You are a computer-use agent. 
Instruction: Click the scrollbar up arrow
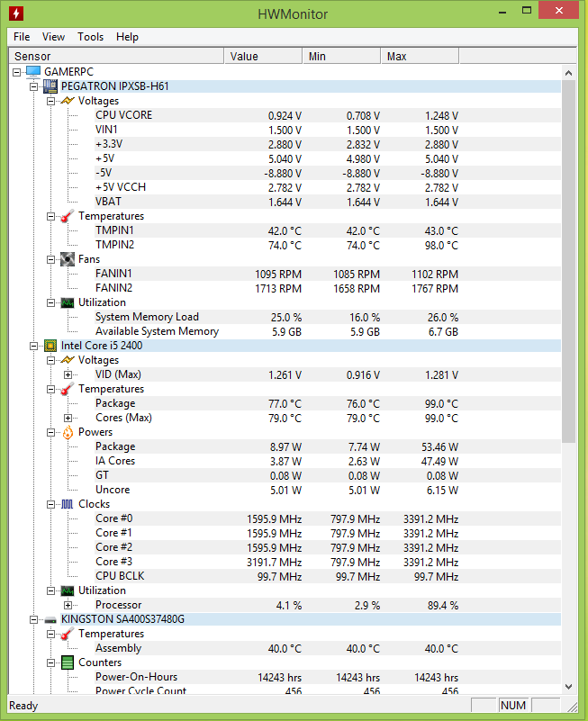tap(569, 73)
